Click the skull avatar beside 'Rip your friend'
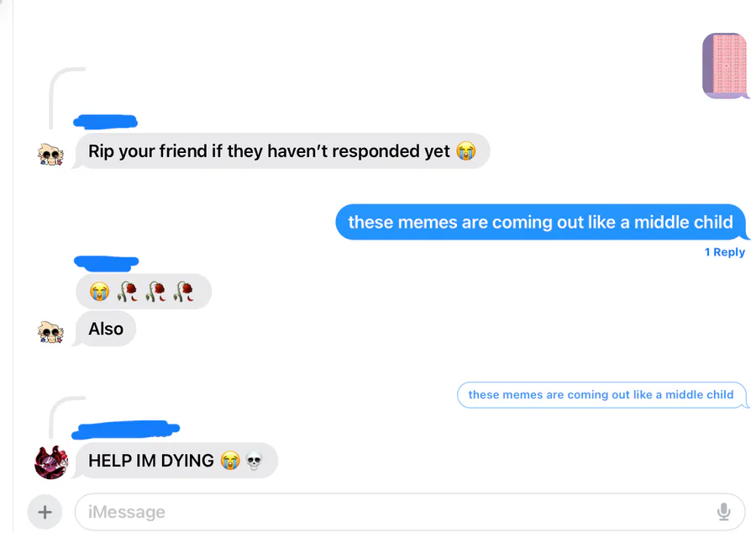This screenshot has height=533, width=756. click(50, 155)
